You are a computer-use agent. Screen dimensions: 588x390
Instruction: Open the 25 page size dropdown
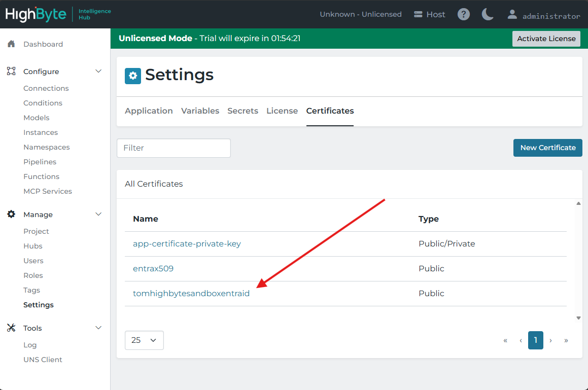[144, 340]
